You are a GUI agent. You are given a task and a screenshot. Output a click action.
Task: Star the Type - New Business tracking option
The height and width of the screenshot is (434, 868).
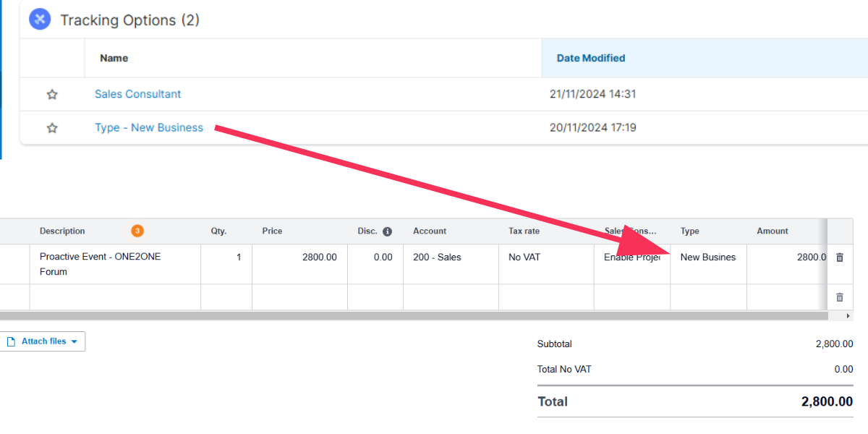(51, 127)
